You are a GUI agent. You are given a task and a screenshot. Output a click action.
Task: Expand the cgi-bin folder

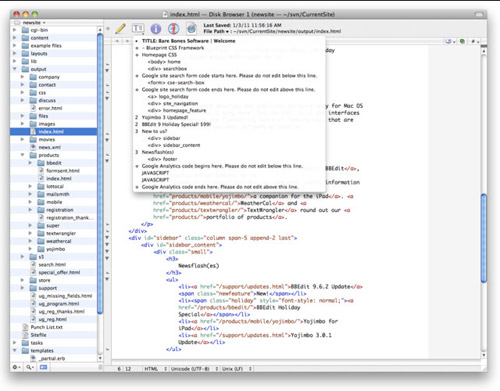(15, 30)
